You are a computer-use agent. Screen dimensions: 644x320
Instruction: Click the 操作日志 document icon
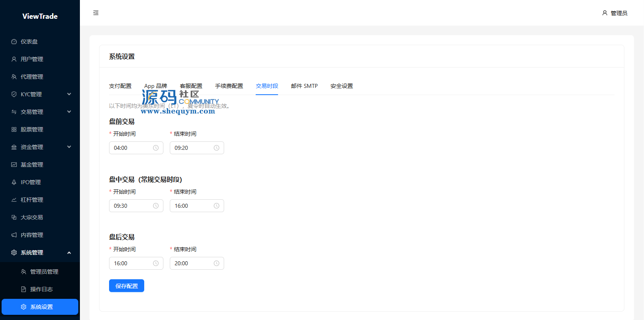pyautogui.click(x=24, y=289)
